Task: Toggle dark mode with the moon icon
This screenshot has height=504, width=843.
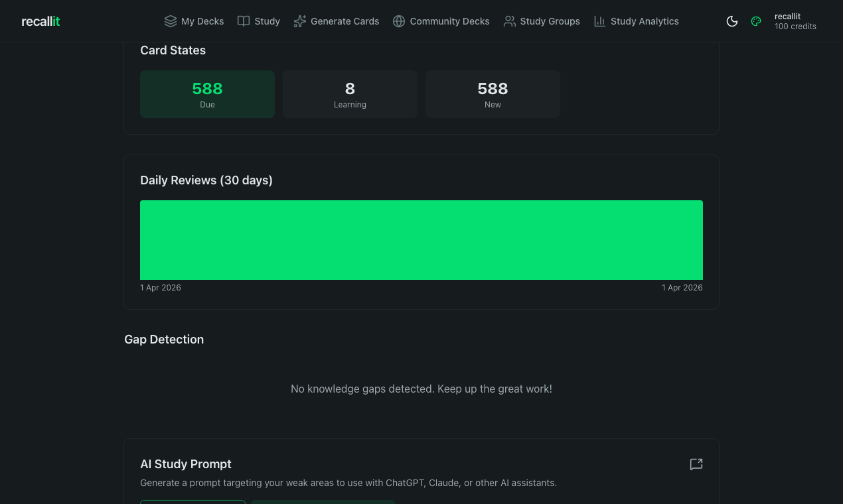Action: coord(731,21)
